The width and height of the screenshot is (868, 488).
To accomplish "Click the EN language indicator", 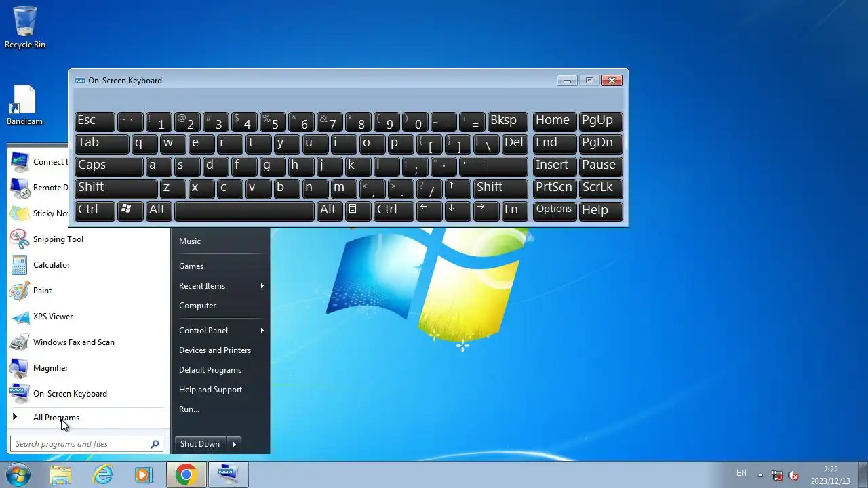I will pyautogui.click(x=741, y=473).
